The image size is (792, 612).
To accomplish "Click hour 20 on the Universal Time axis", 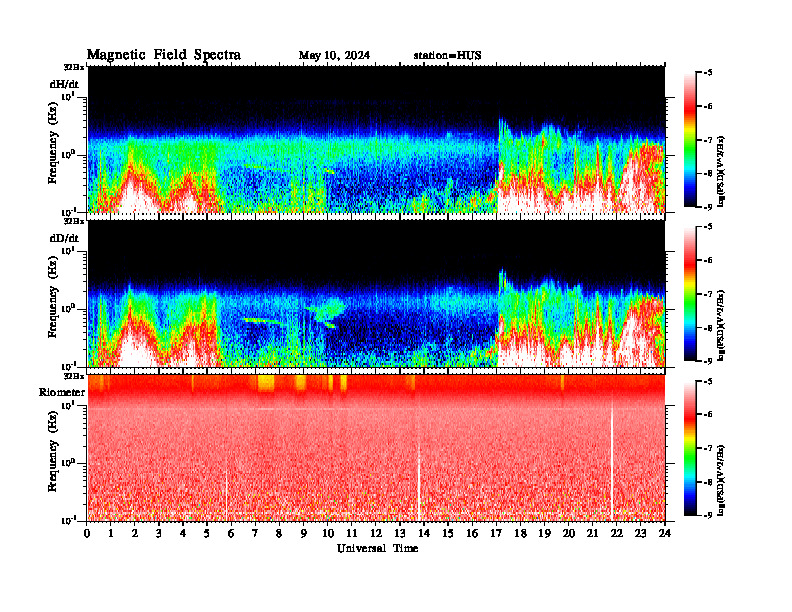I will click(x=569, y=533).
